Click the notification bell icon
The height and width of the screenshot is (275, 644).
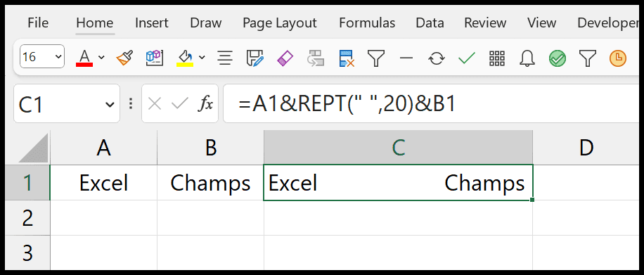pyautogui.click(x=527, y=58)
